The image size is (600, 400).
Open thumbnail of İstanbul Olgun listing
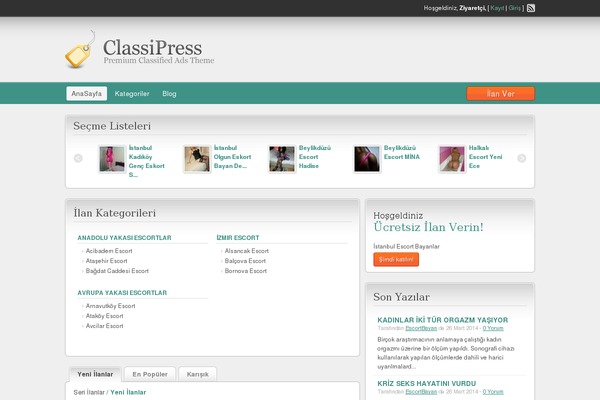click(x=197, y=159)
